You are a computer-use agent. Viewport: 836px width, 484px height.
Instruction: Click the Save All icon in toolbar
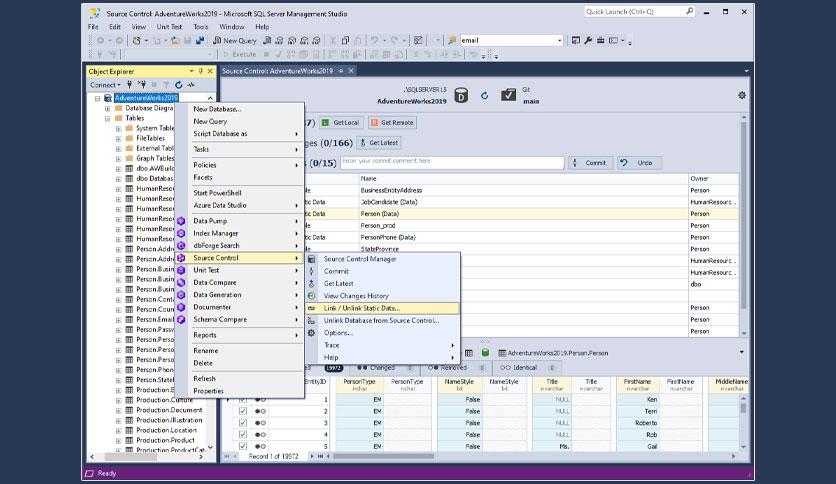point(200,41)
